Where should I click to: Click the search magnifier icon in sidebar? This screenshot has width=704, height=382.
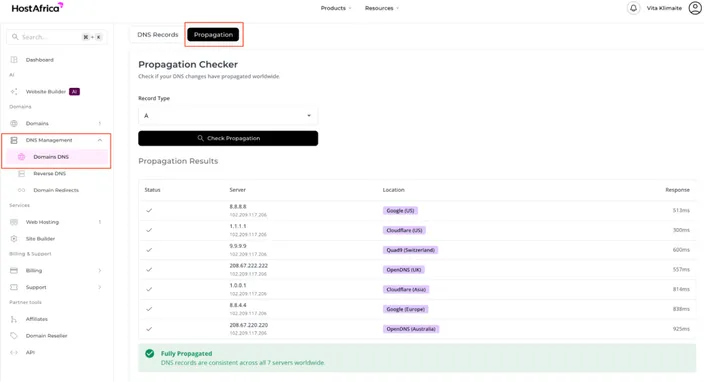click(x=15, y=37)
